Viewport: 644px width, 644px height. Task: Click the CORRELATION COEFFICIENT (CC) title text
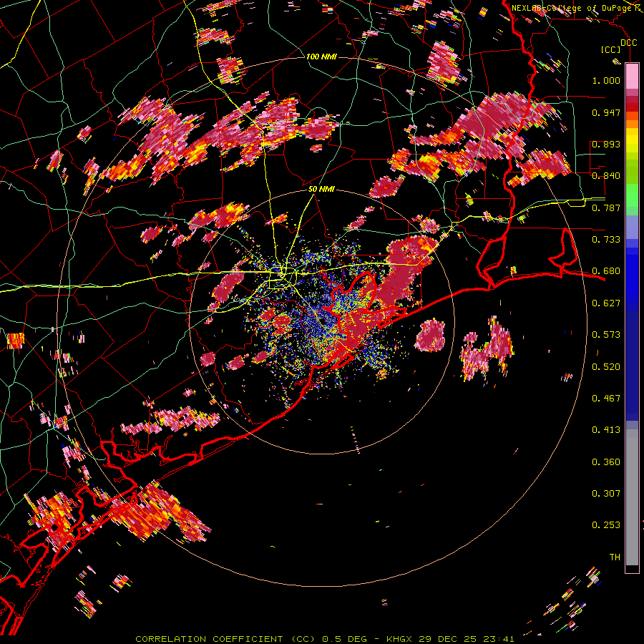225,639
